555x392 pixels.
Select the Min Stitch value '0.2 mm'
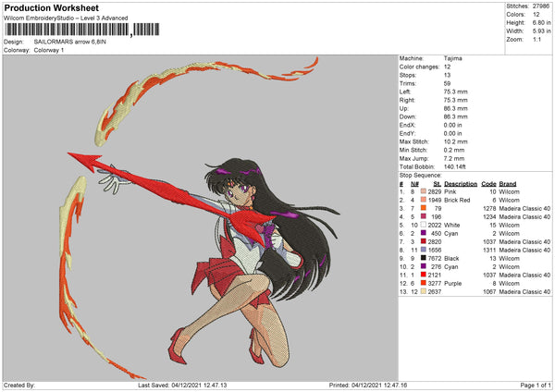coord(454,150)
